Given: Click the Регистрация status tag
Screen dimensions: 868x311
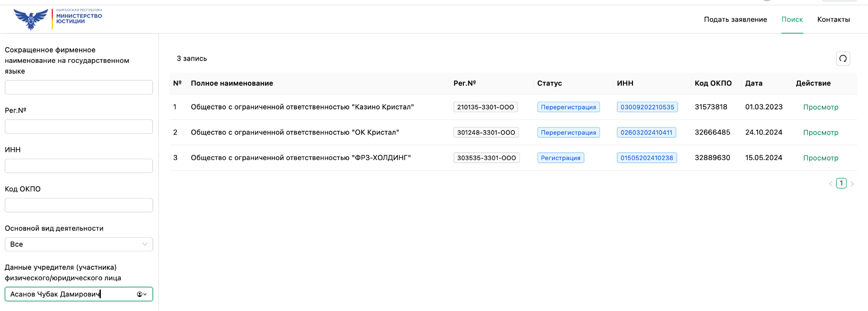Looking at the screenshot, I should pyautogui.click(x=560, y=158).
